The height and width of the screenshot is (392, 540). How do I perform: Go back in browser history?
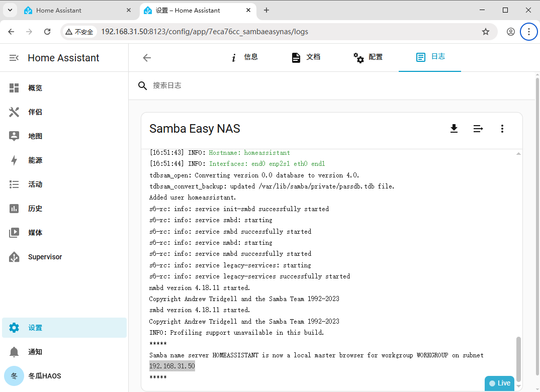12,32
